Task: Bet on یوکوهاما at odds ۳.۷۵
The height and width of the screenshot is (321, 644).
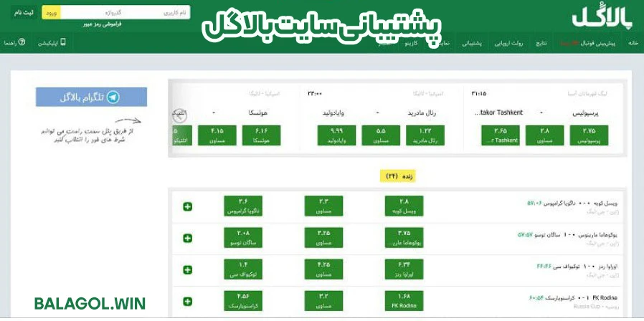Action: click(x=404, y=238)
